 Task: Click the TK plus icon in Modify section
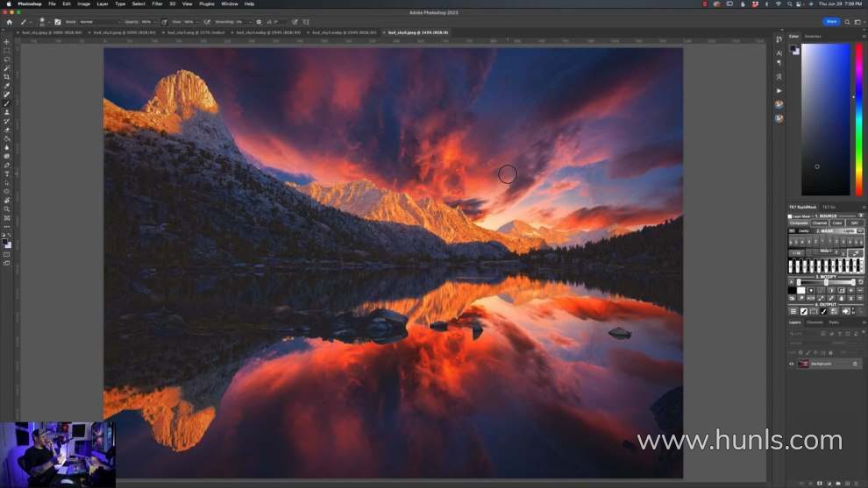850,290
